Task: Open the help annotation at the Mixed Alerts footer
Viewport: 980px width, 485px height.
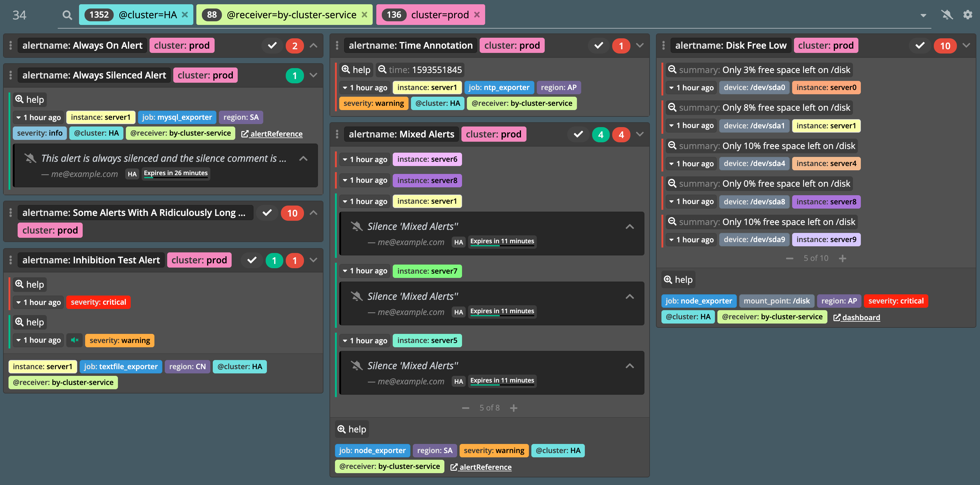Action: coord(352,429)
